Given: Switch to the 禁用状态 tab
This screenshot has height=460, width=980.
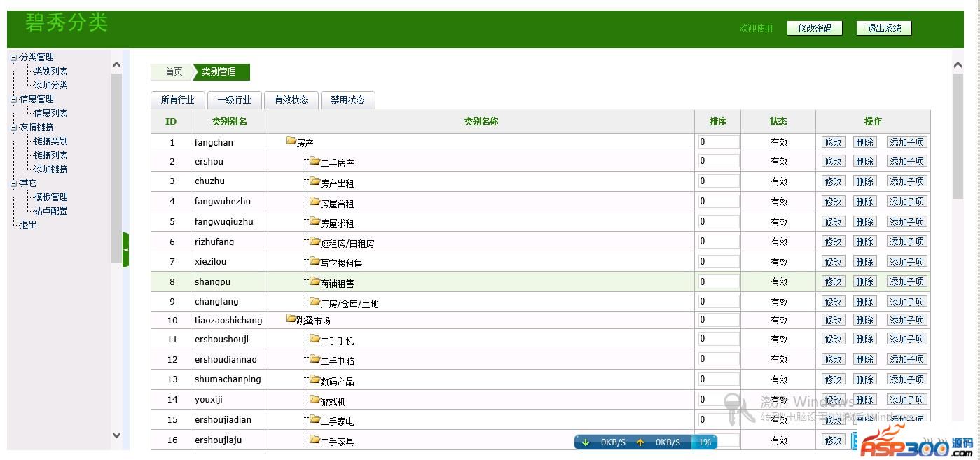Looking at the screenshot, I should [x=347, y=100].
